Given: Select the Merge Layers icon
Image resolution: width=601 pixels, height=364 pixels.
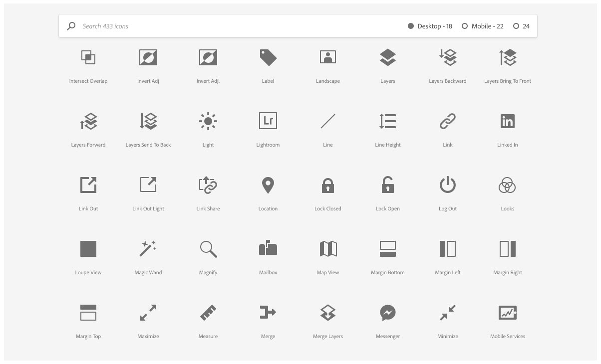Looking at the screenshot, I should [327, 312].
